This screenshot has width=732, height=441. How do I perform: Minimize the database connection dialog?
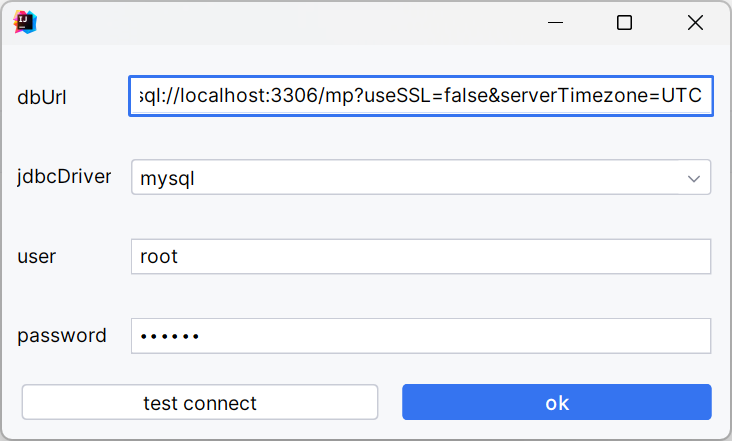coord(554,22)
